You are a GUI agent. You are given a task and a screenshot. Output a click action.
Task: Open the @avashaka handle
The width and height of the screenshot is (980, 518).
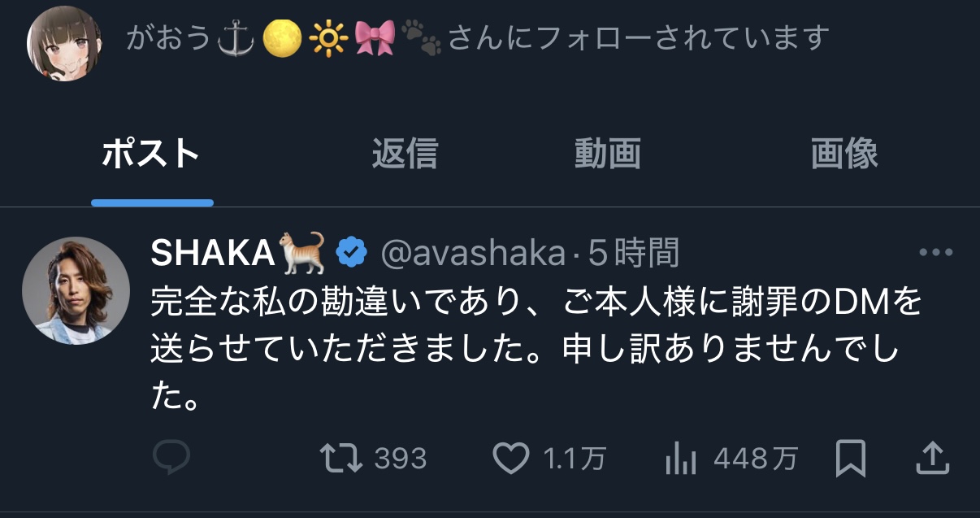473,255
